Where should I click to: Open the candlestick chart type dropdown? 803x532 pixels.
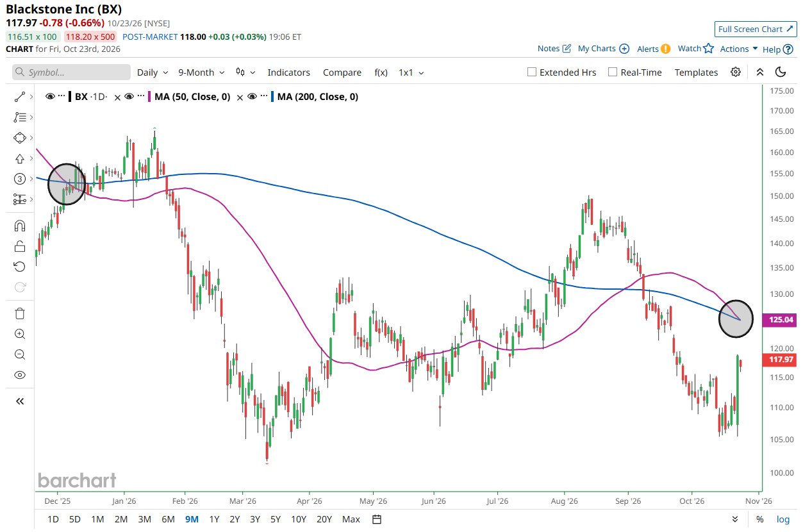[x=245, y=72]
